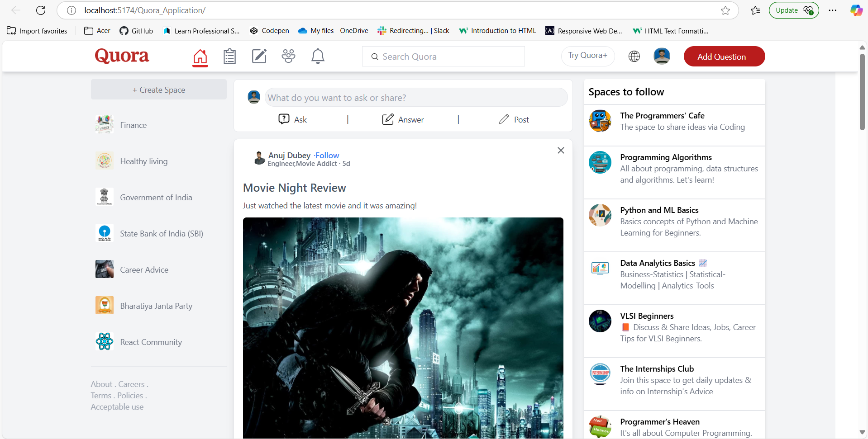Open the language globe icon
Viewport: 868px width, 439px height.
(634, 57)
